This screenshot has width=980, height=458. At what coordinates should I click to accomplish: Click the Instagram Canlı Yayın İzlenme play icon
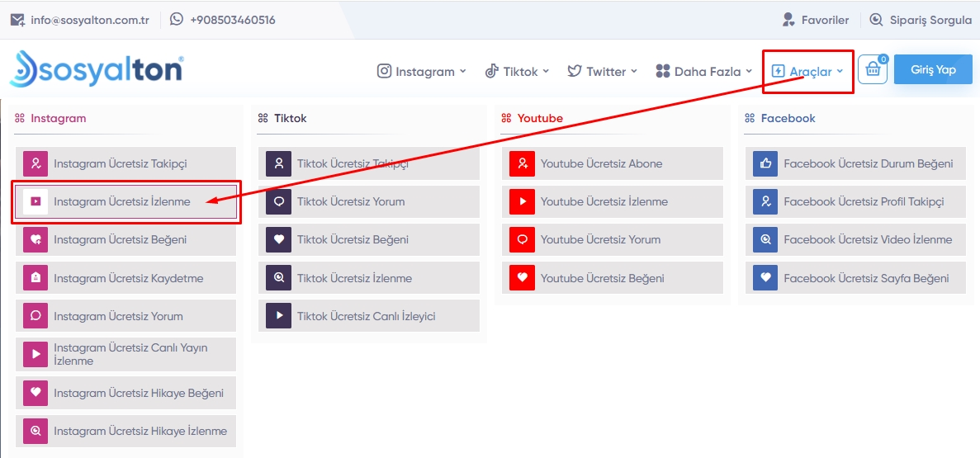36,354
